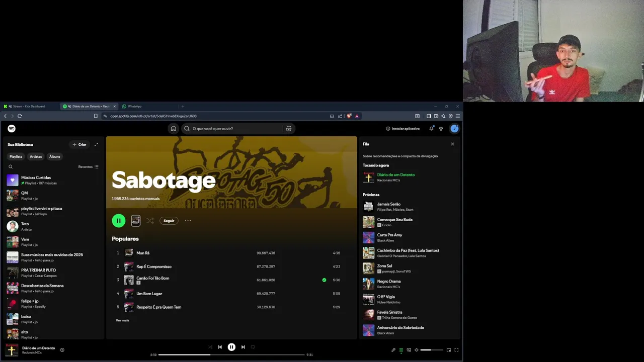Screen dimensions: 644x362
Task: Switch to the WhatsApp browser tab
Action: click(x=135, y=107)
